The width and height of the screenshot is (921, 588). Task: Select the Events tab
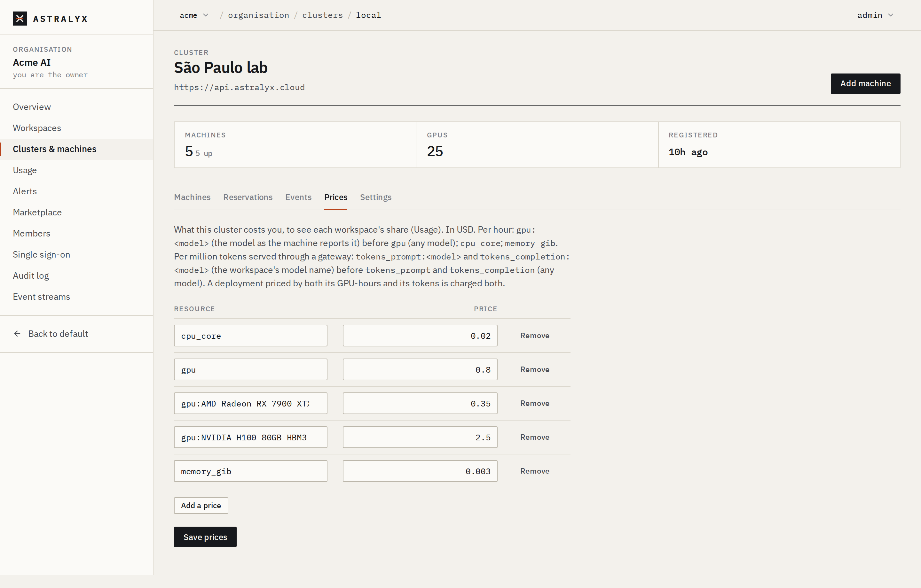point(298,197)
